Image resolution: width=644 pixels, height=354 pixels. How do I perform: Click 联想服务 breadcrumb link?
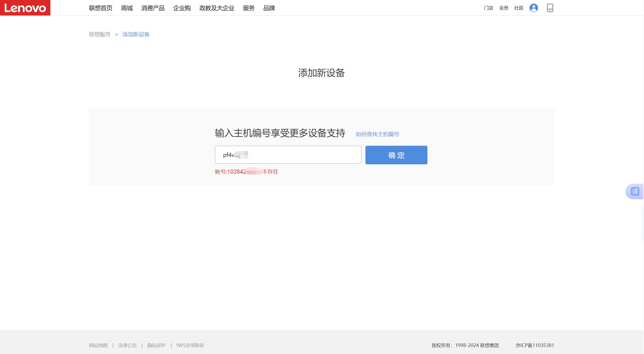pos(100,34)
